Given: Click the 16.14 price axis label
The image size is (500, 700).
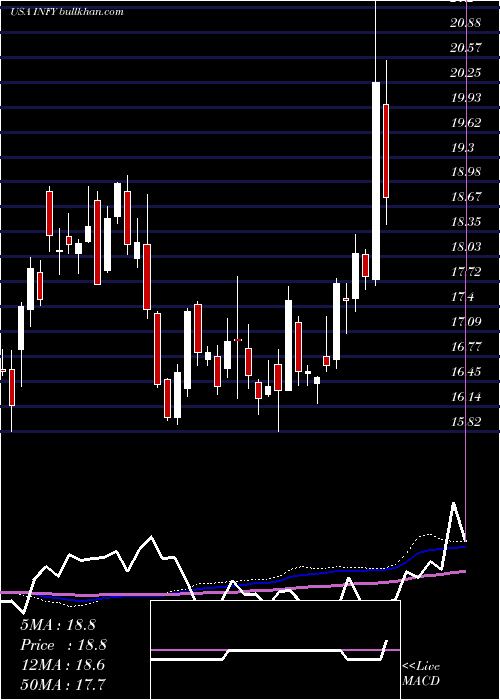Looking at the screenshot, I should [466, 396].
